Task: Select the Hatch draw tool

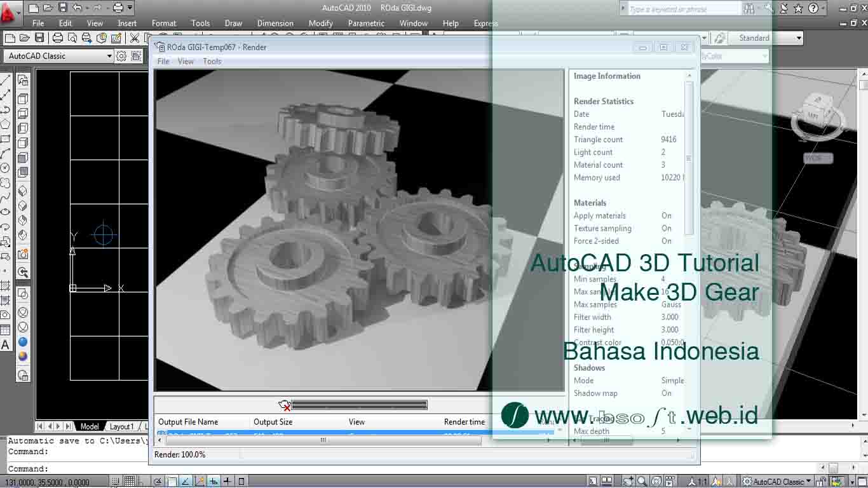Action: click(x=5, y=286)
